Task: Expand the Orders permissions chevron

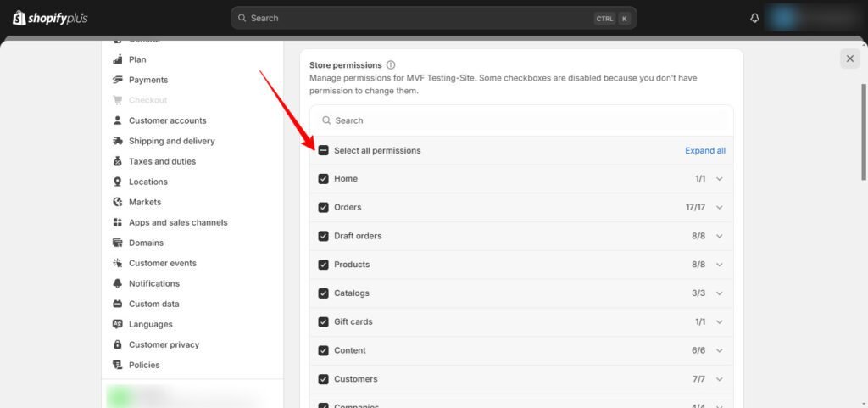Action: point(720,207)
